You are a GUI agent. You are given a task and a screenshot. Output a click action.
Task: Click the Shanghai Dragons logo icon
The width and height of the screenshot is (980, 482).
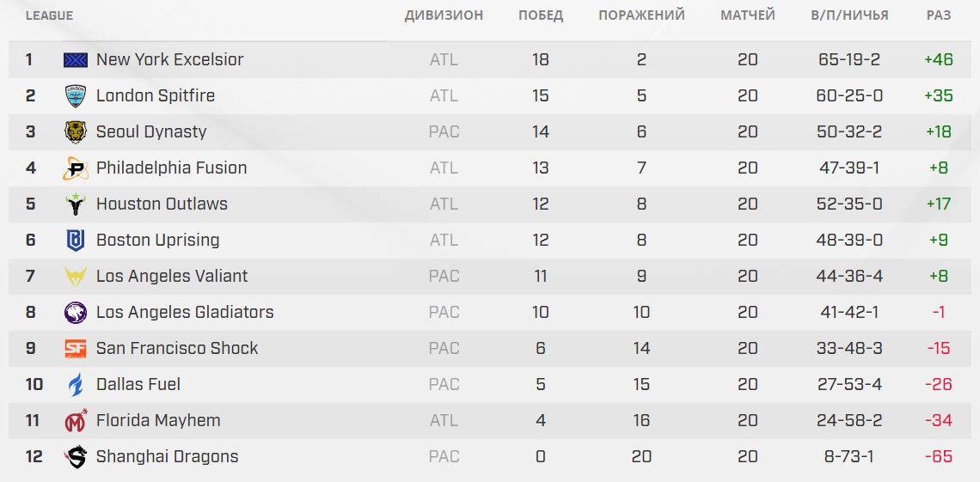pyautogui.click(x=76, y=457)
